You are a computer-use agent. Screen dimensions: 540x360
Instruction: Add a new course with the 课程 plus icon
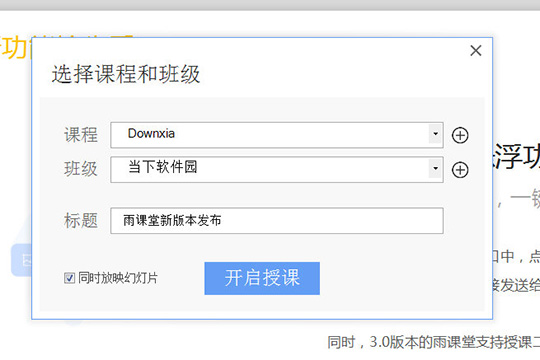(460, 135)
